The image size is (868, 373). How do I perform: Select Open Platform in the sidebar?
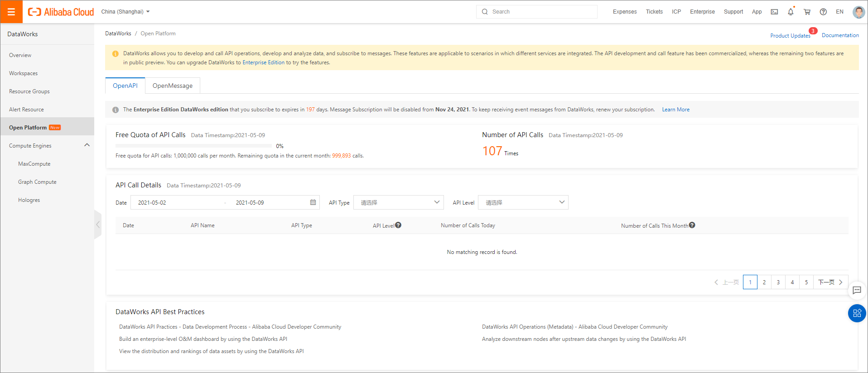point(47,127)
